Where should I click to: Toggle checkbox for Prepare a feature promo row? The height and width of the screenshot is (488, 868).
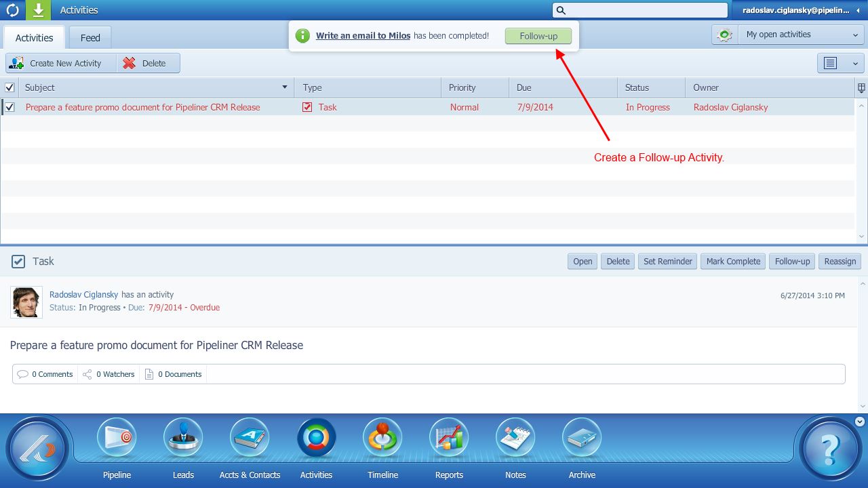point(9,107)
